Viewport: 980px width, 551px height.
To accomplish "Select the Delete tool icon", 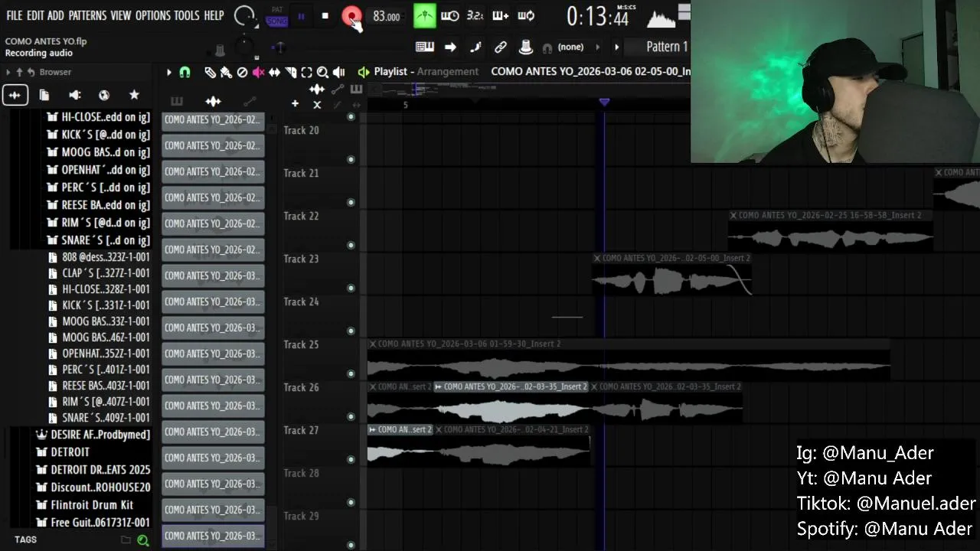I will click(x=242, y=72).
